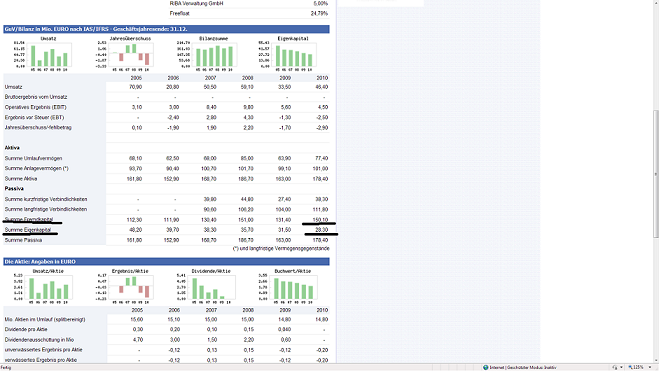Image resolution: width=659 pixels, height=371 pixels.
Task: Click the Aktiva heading
Action: [12, 148]
